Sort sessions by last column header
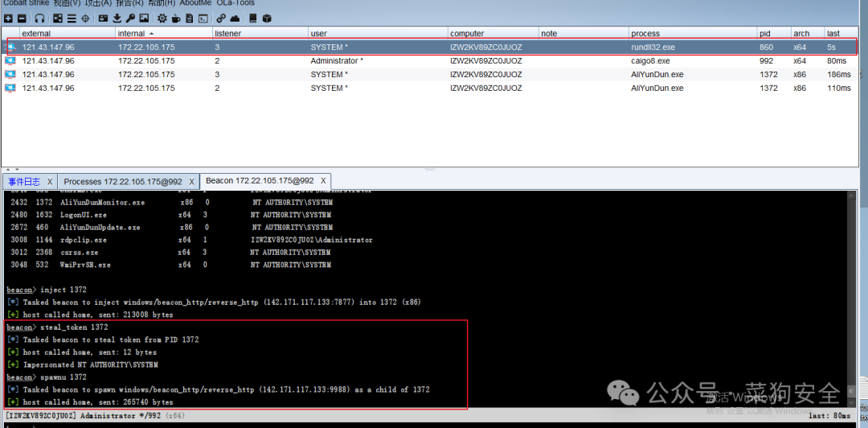The width and height of the screenshot is (868, 428). 842,33
